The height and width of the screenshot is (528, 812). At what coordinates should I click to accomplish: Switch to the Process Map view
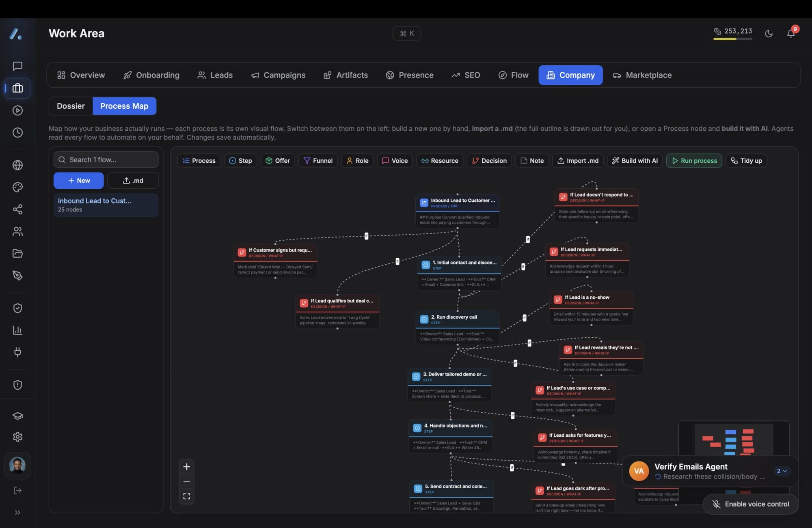click(124, 106)
